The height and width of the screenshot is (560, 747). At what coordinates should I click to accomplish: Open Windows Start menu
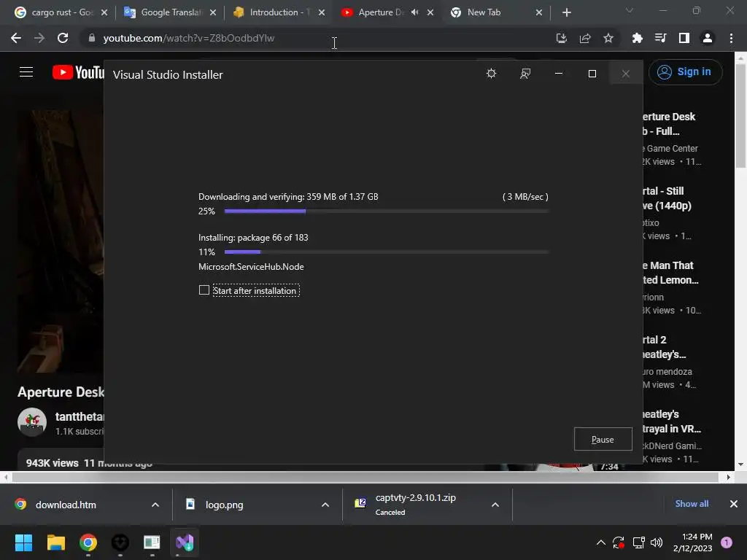[24, 542]
